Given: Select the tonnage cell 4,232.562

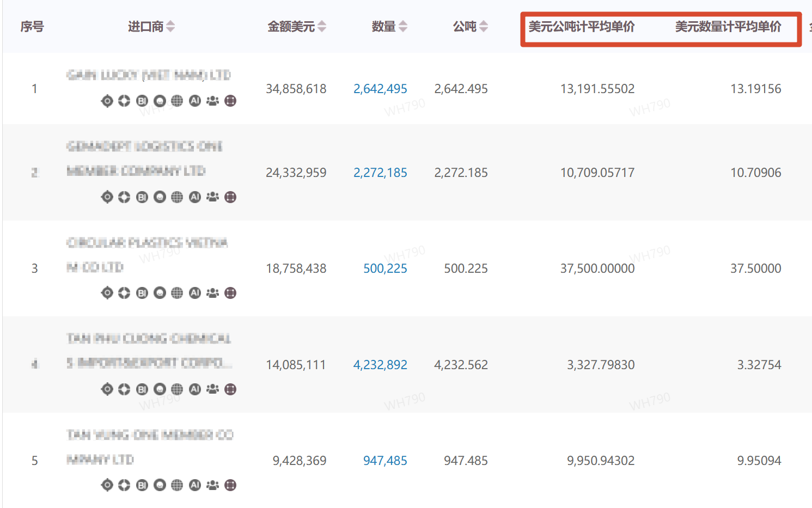Looking at the screenshot, I should click(x=461, y=365).
